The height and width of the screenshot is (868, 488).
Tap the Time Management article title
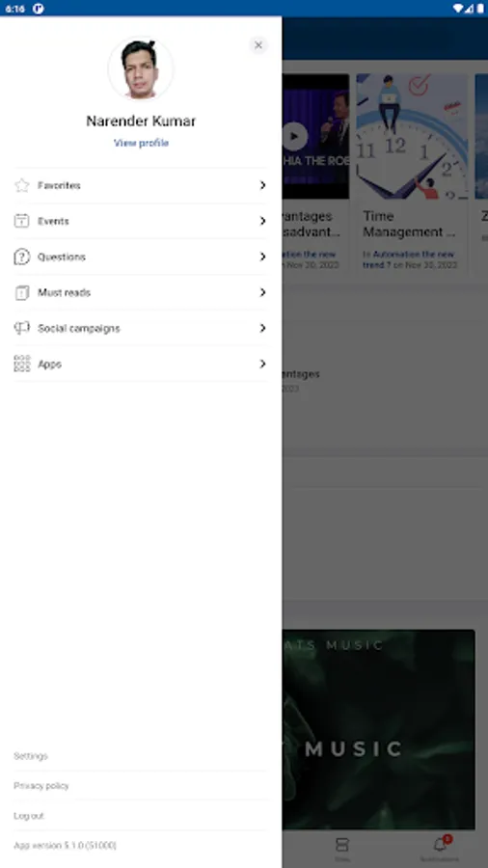(410, 224)
